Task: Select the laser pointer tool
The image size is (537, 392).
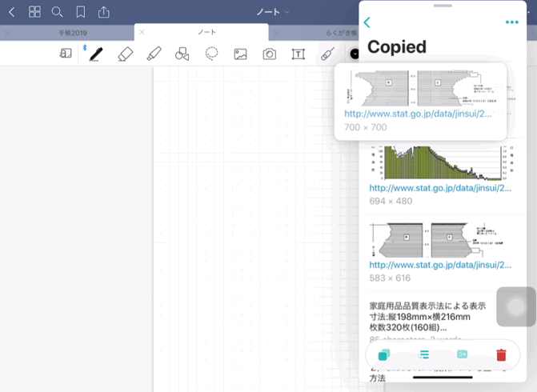Action: [327, 54]
